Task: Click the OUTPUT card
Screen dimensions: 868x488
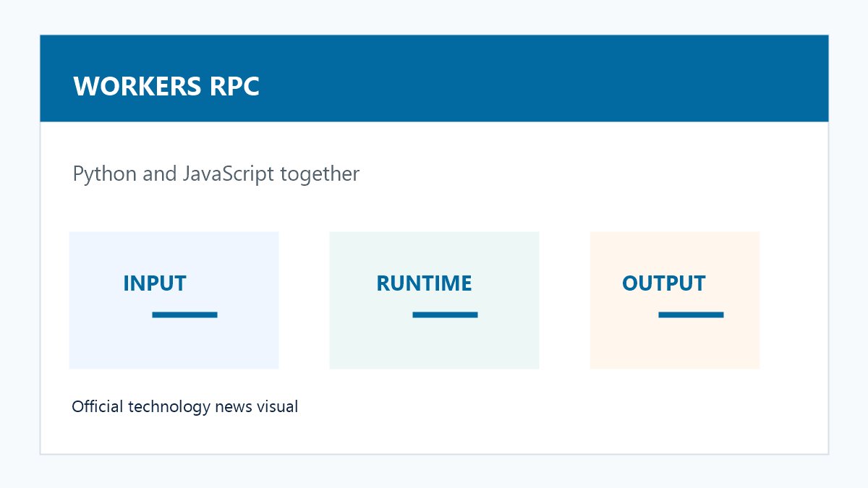Action: pos(675,300)
